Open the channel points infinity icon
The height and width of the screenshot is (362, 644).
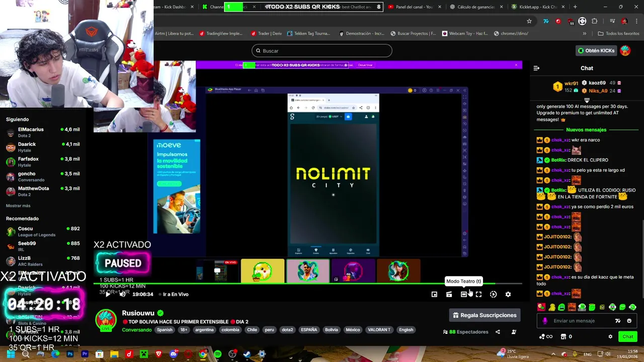tap(546, 336)
